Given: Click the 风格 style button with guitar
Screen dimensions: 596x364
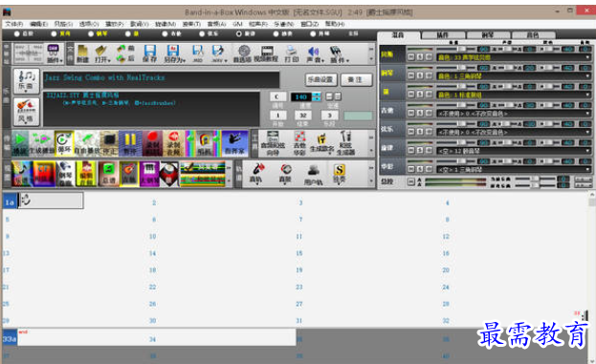Looking at the screenshot, I should pyautogui.click(x=26, y=112).
